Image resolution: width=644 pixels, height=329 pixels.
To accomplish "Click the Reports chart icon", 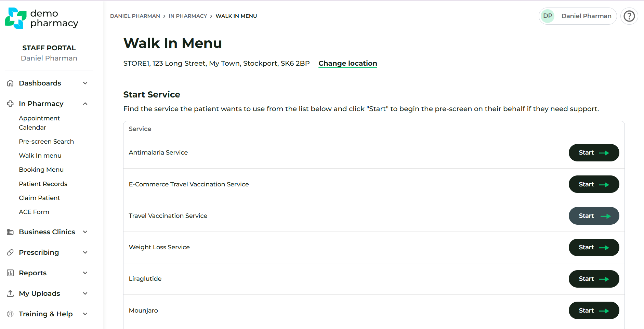I will point(10,273).
